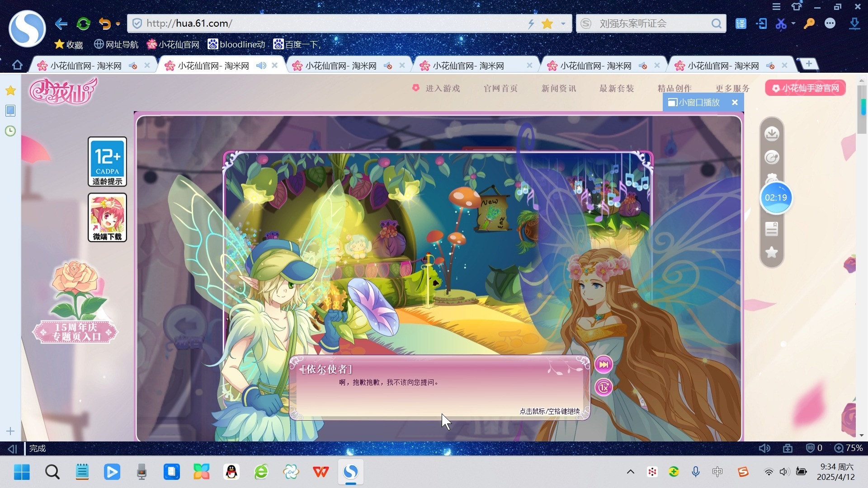The height and width of the screenshot is (488, 868).
Task: Select the screenshot scissors tool
Action: [x=783, y=23]
